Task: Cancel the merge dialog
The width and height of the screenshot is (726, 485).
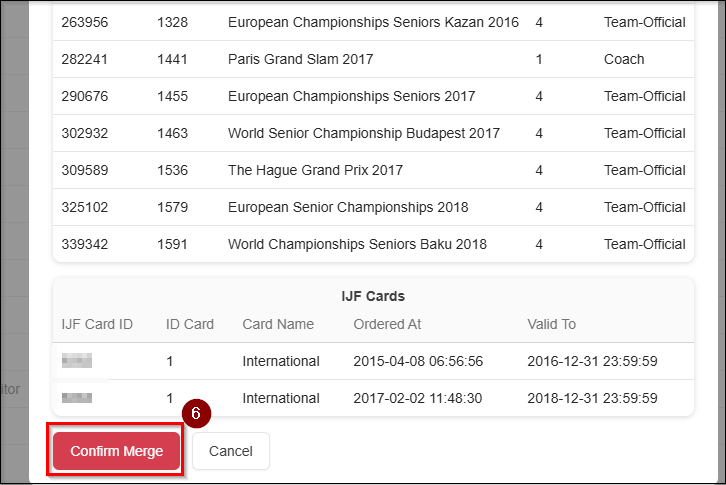Action: [230, 451]
